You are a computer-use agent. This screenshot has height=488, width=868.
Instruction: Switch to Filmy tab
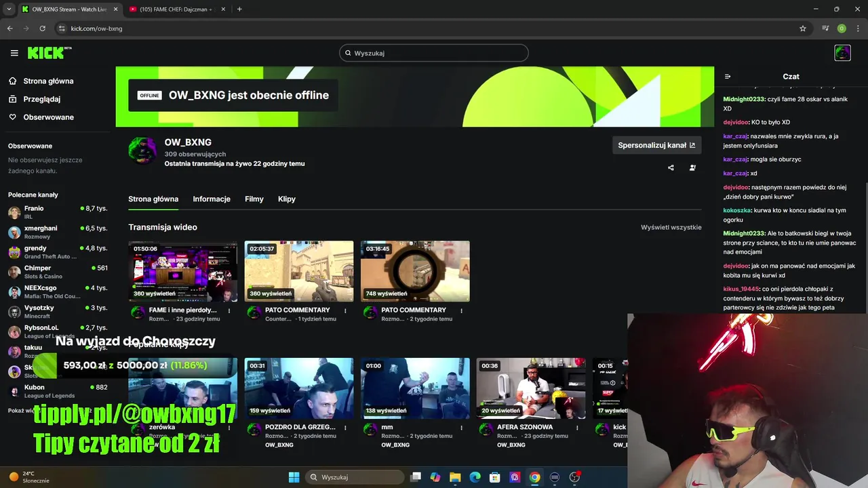254,199
